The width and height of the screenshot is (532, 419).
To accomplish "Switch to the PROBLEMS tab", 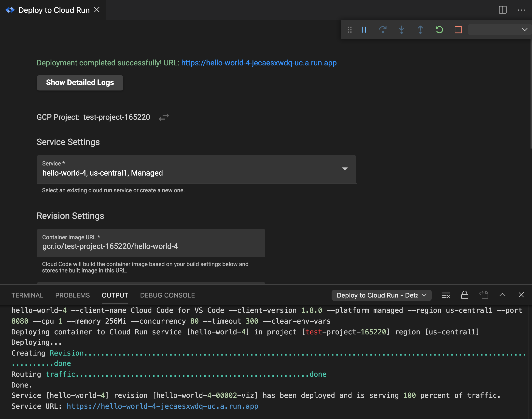I will point(72,295).
